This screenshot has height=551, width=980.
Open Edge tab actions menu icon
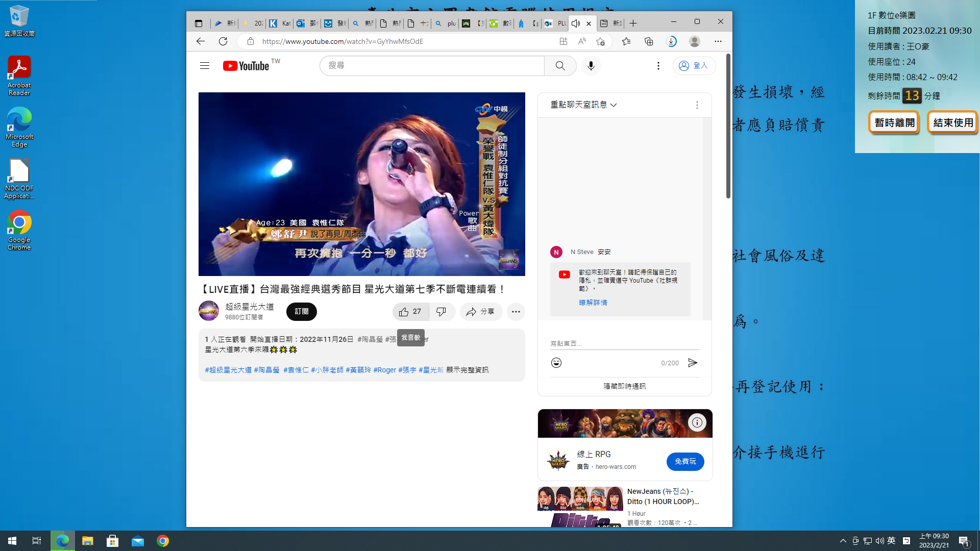click(199, 23)
